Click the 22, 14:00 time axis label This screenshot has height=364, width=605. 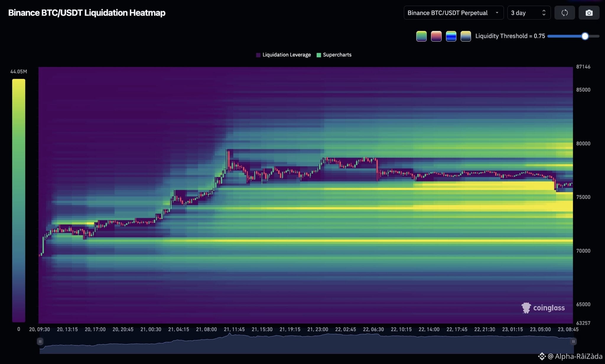click(429, 329)
